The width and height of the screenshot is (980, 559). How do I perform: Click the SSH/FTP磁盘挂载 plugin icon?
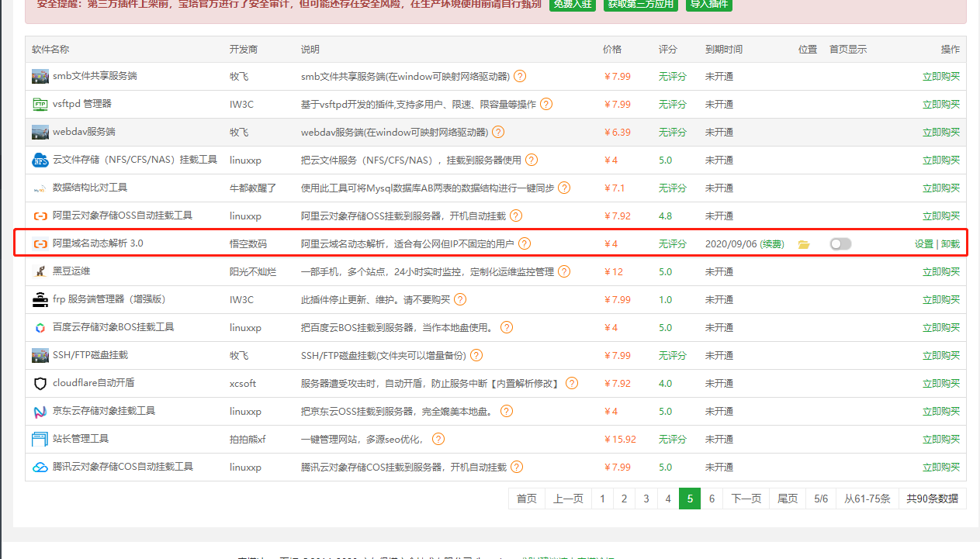pos(40,356)
